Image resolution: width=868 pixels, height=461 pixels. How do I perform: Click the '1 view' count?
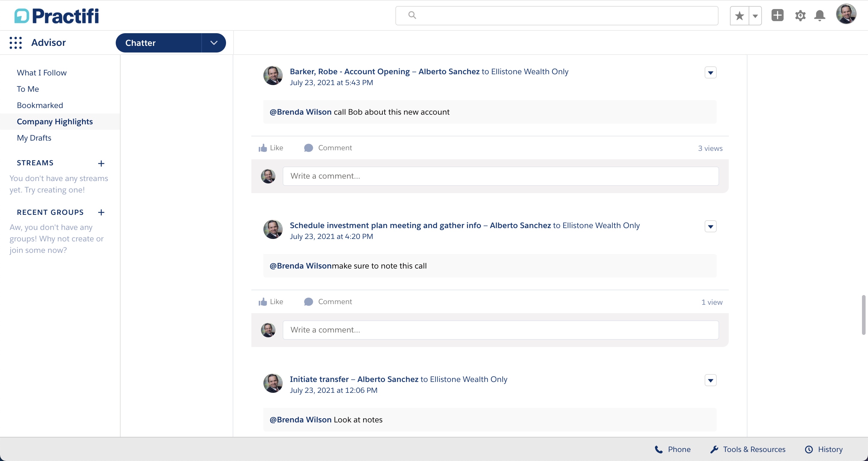(x=712, y=302)
